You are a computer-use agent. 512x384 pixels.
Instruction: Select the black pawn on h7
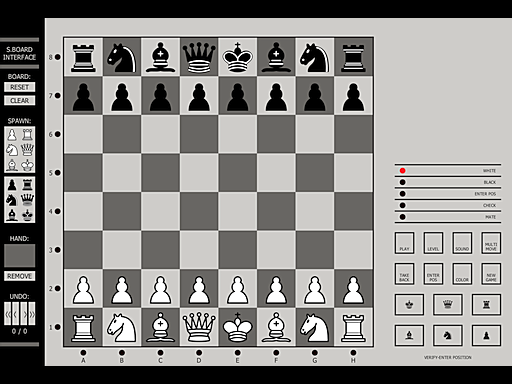click(x=353, y=96)
